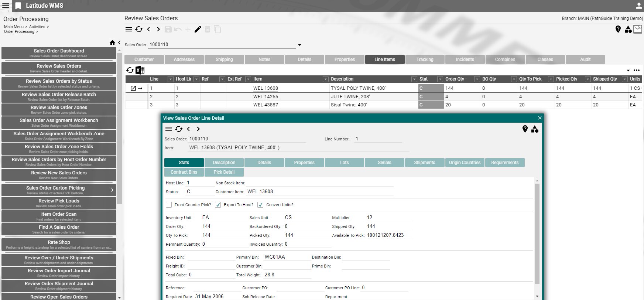Expand the Sales Order dropdown
The width and height of the screenshot is (644, 300).
(x=299, y=45)
